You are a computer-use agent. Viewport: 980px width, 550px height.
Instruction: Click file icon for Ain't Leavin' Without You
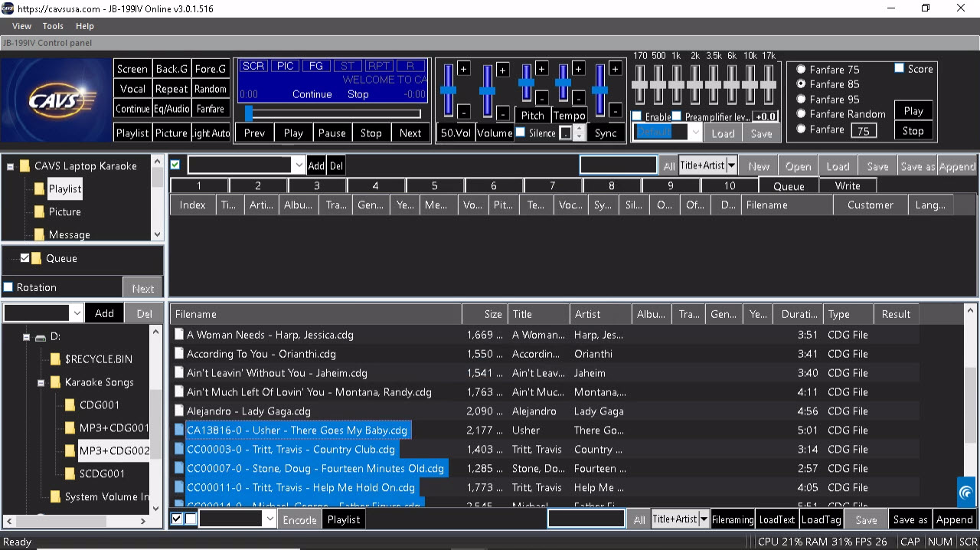click(179, 373)
